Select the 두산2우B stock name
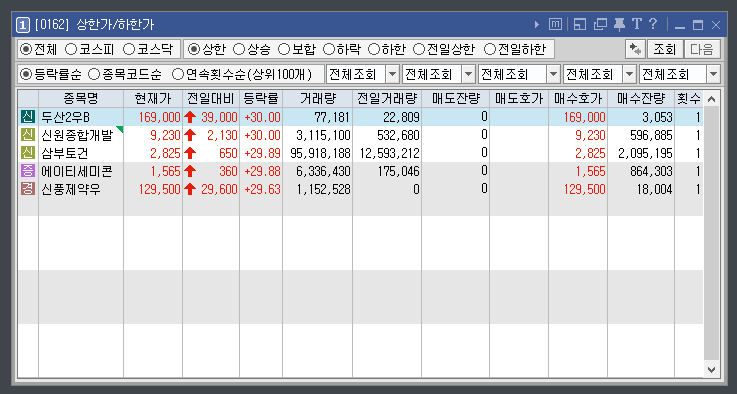 point(65,117)
